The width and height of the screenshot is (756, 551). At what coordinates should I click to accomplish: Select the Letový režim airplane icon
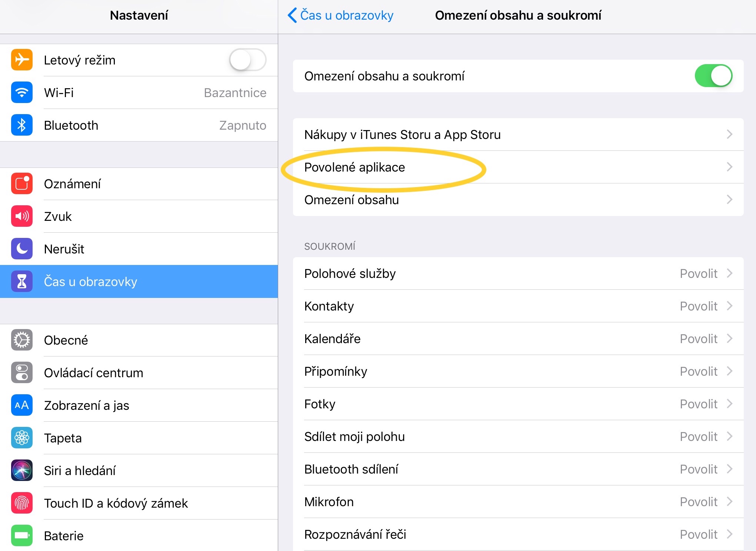(x=21, y=60)
